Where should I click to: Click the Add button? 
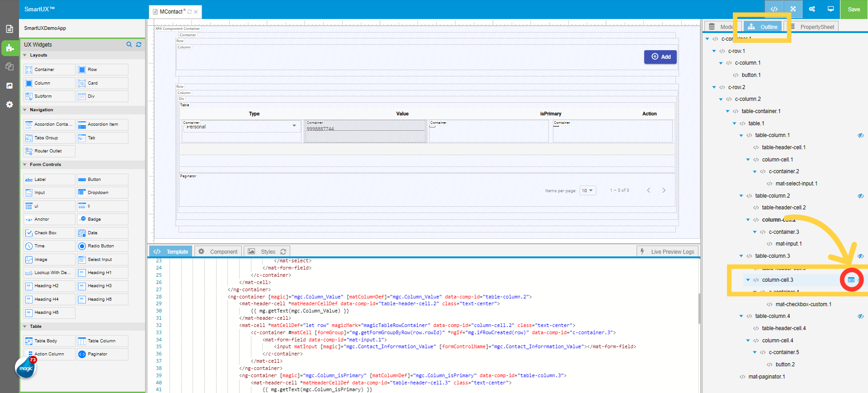[x=660, y=57]
